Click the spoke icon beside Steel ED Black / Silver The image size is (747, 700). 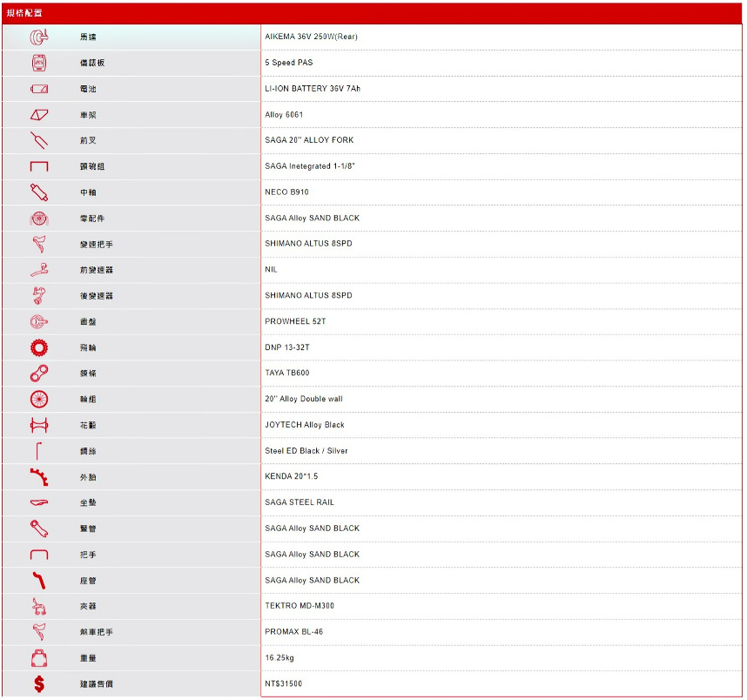point(39,451)
